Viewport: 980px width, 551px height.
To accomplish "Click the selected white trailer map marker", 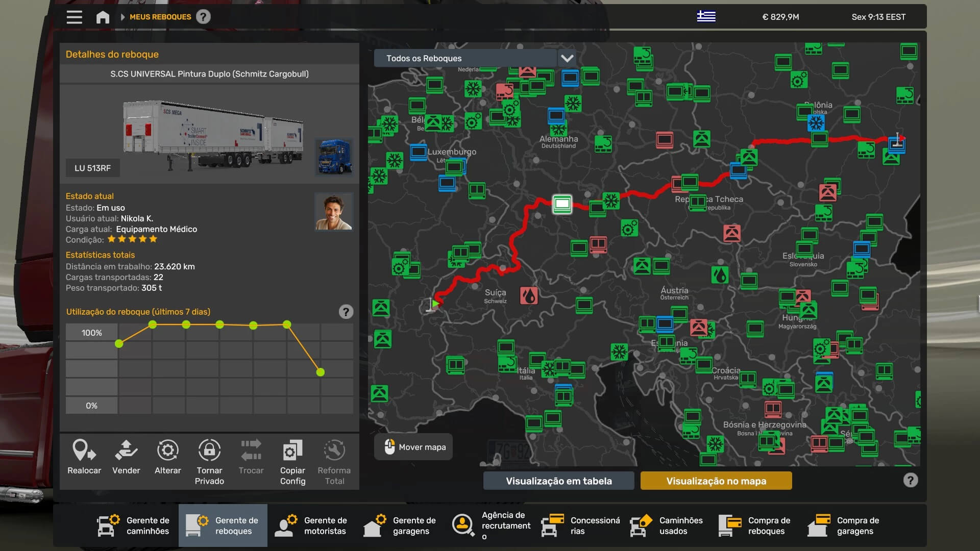I will (x=562, y=204).
